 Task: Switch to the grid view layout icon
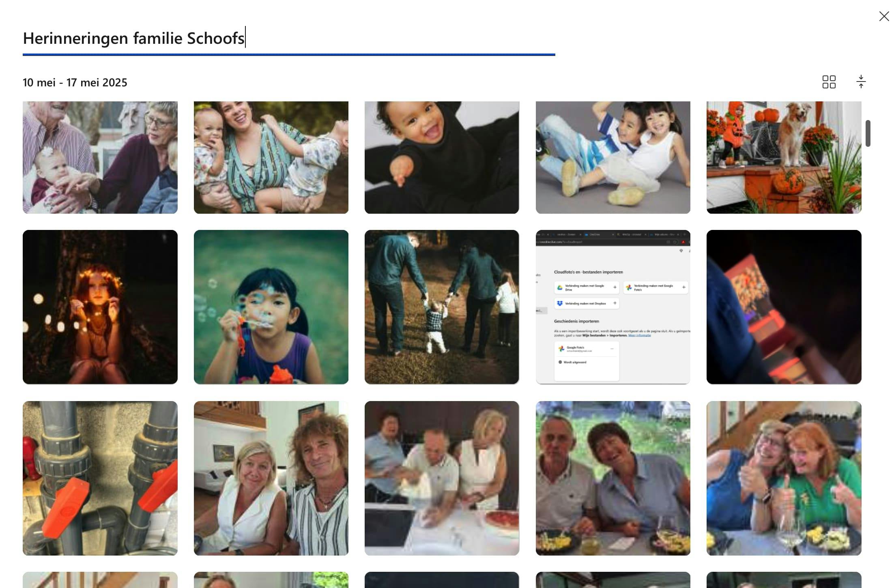pyautogui.click(x=829, y=82)
